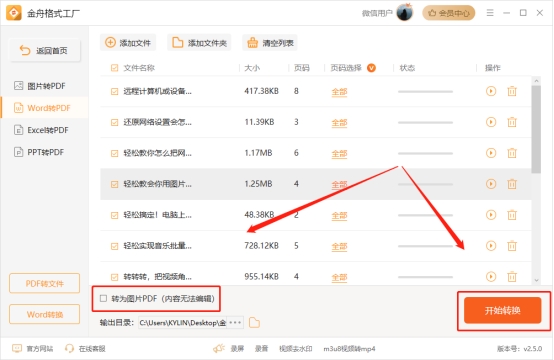Click the 添加文件夹 add folder button
The image size is (554, 360).
(x=199, y=43)
